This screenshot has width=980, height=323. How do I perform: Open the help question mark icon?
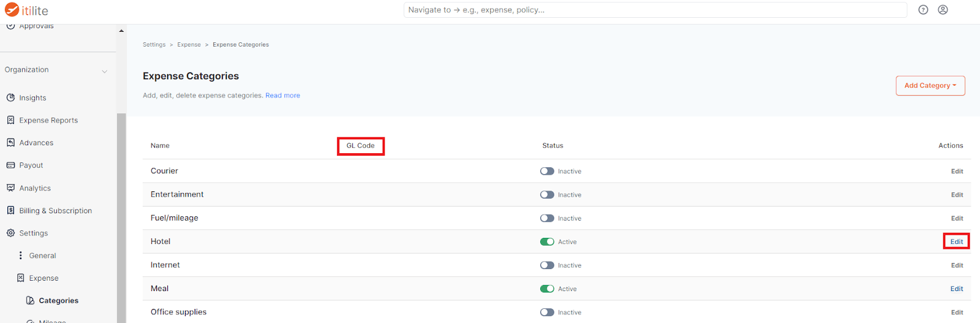(x=923, y=10)
